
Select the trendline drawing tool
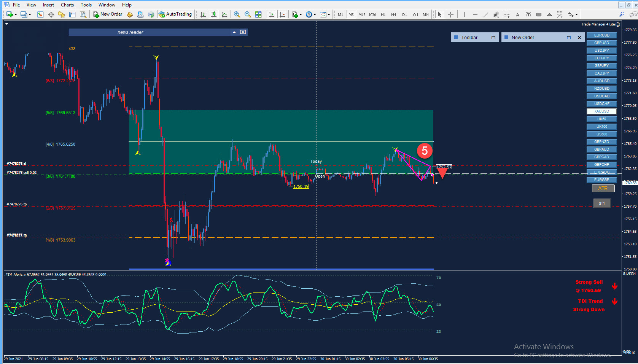[485, 14]
